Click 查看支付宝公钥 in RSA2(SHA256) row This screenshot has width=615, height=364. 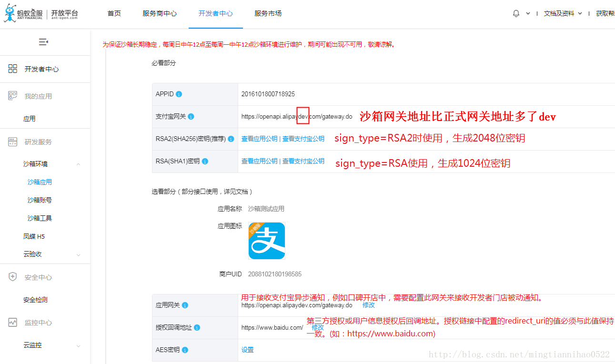tap(303, 139)
